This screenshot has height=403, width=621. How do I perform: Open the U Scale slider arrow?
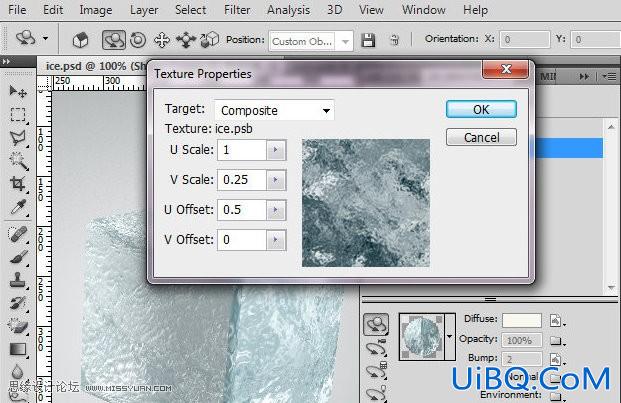click(276, 150)
